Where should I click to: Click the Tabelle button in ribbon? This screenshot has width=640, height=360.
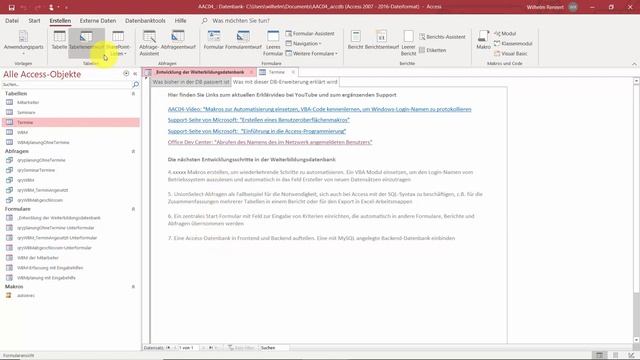pyautogui.click(x=59, y=41)
